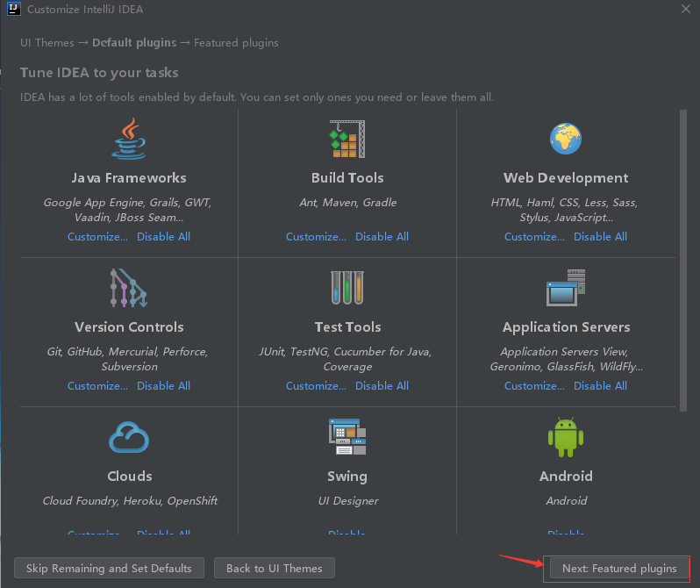The height and width of the screenshot is (588, 700).
Task: Open Customize for Java Frameworks
Action: pyautogui.click(x=97, y=237)
